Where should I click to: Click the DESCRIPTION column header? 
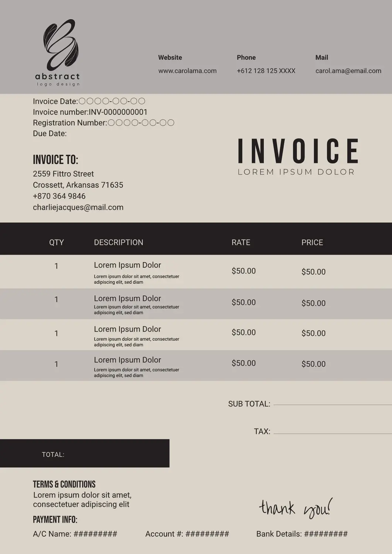pyautogui.click(x=118, y=242)
